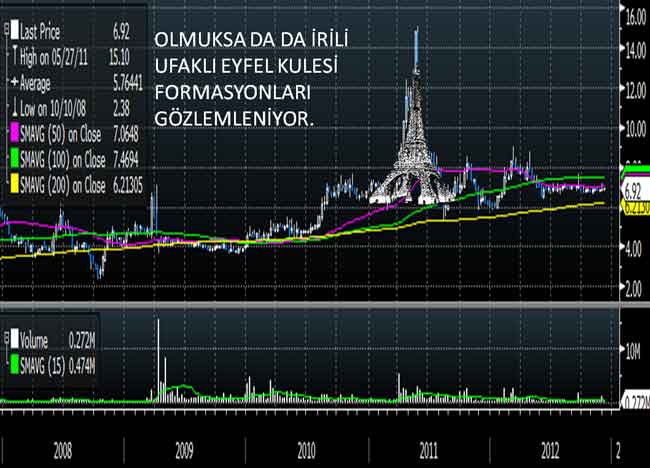Click the white Last Price color swatch
This screenshot has height=468, width=650.
pyautogui.click(x=15, y=30)
